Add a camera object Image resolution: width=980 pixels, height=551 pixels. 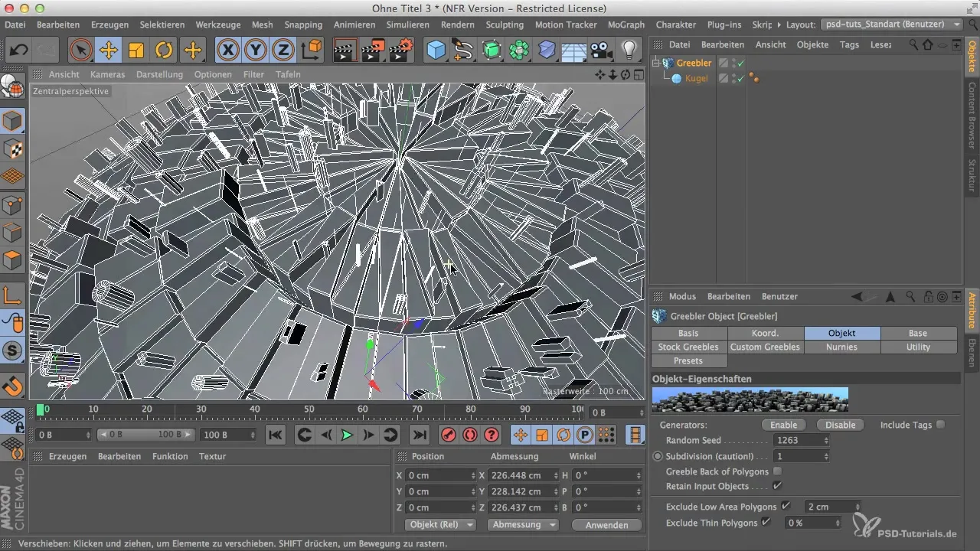[602, 51]
